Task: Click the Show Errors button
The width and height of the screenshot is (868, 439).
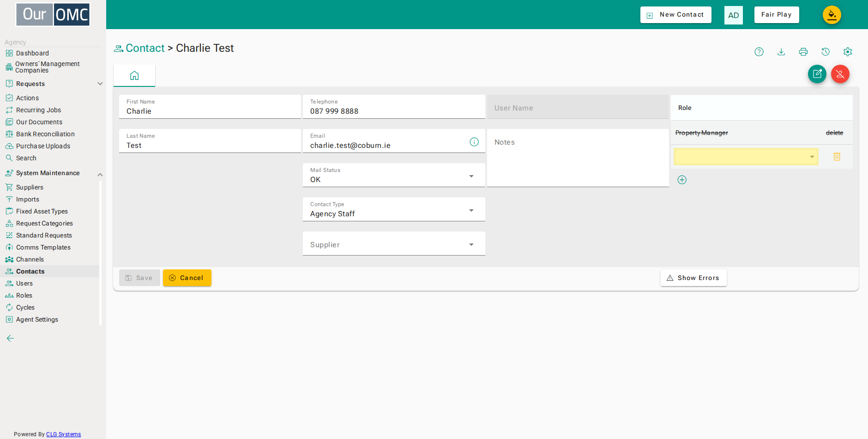Action: tap(693, 278)
